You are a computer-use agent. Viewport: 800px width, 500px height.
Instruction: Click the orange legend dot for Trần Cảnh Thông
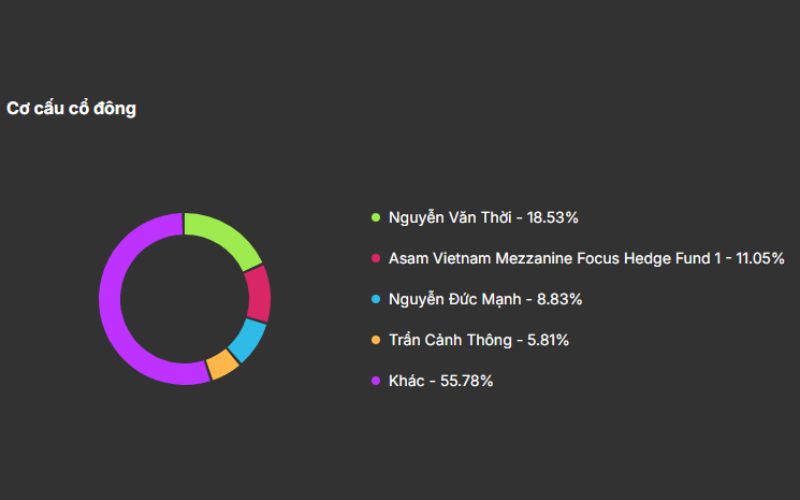tap(376, 340)
